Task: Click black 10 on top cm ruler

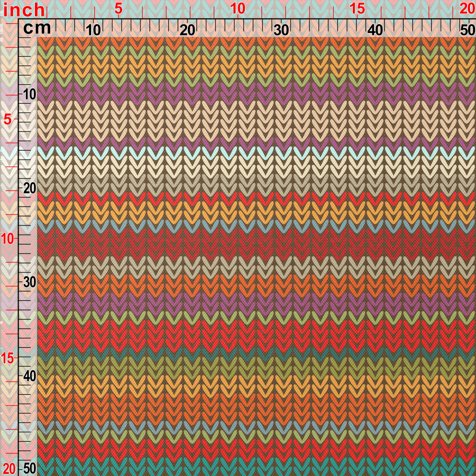Action: (93, 30)
